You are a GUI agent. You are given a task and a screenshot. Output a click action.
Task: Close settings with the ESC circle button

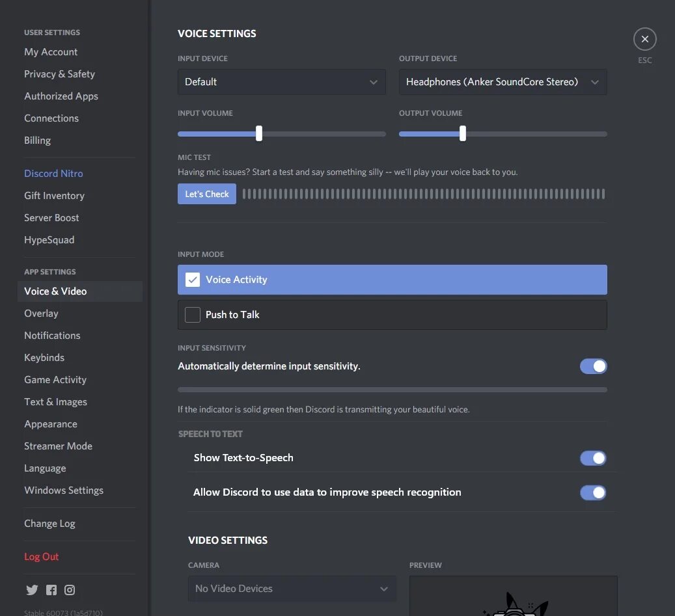pyautogui.click(x=644, y=39)
